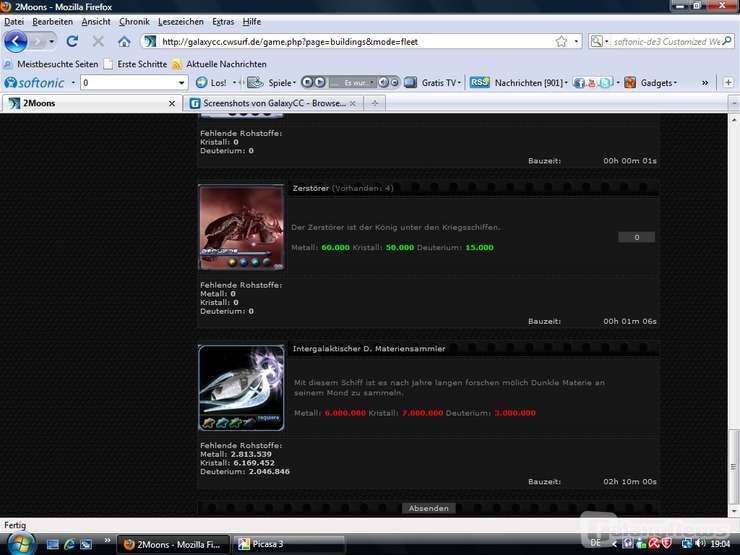The image size is (740, 555).
Task: Close the 2Moons tab
Action: click(x=172, y=103)
